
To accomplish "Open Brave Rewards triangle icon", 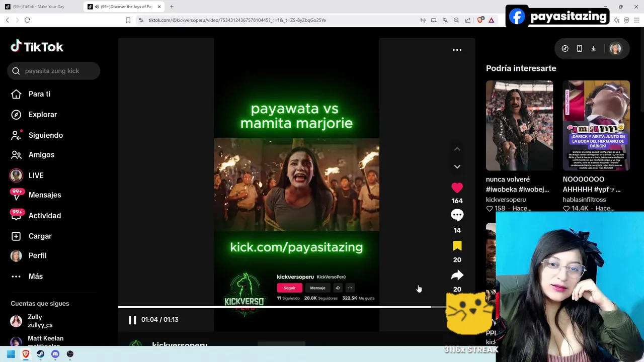I will [491, 20].
